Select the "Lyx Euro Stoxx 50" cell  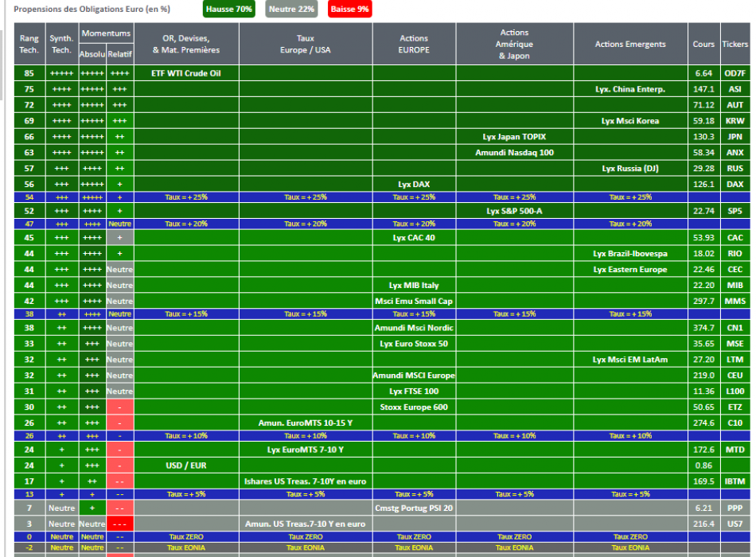click(x=414, y=344)
